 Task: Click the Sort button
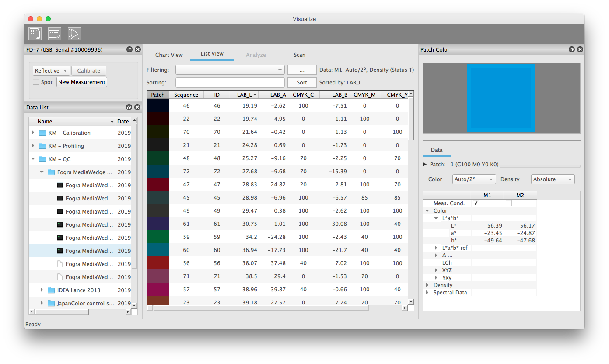(x=302, y=82)
